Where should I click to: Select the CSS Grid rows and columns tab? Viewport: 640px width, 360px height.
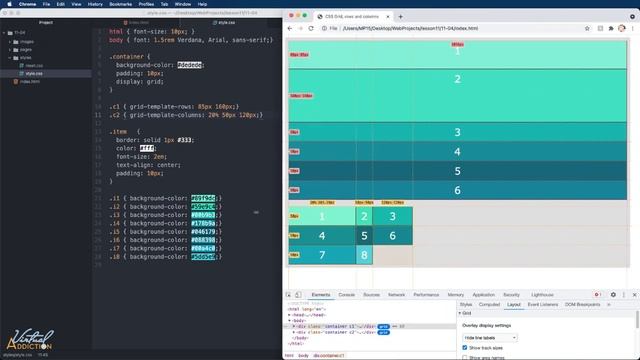(x=353, y=17)
